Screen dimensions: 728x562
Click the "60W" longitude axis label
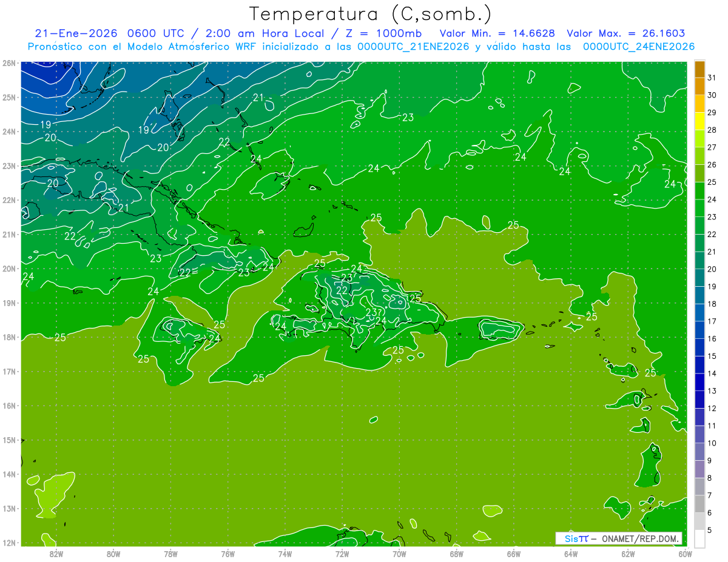point(686,554)
